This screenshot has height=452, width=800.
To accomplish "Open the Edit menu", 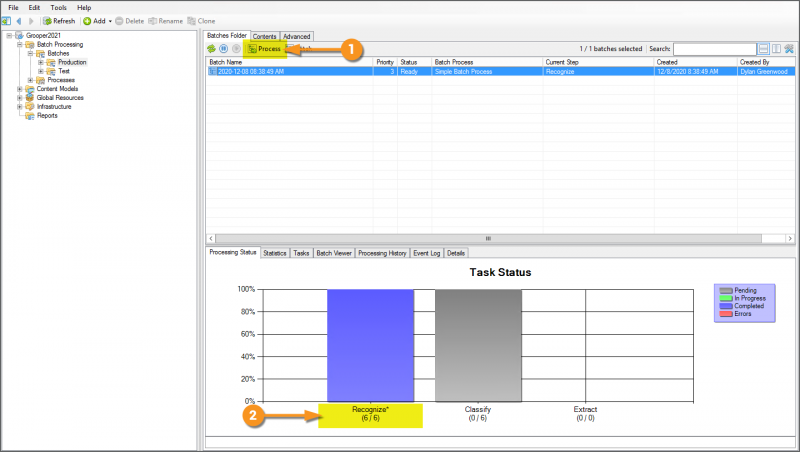I will tap(34, 8).
